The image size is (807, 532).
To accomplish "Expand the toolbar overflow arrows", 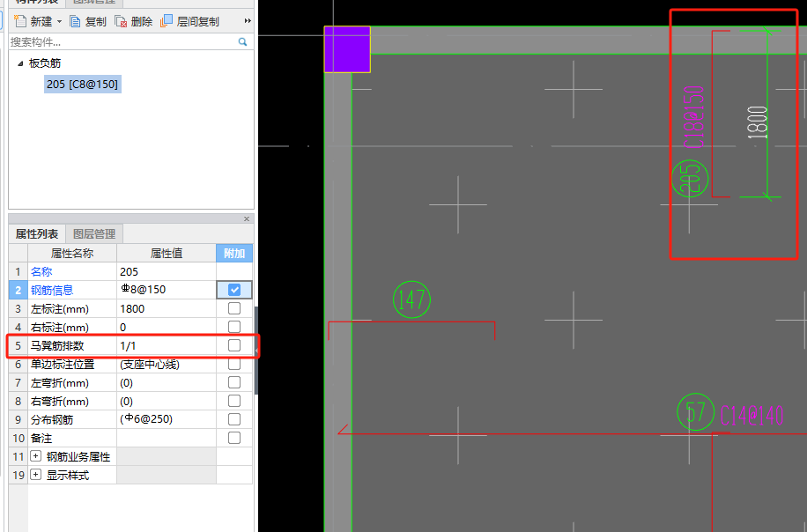I will pyautogui.click(x=248, y=21).
